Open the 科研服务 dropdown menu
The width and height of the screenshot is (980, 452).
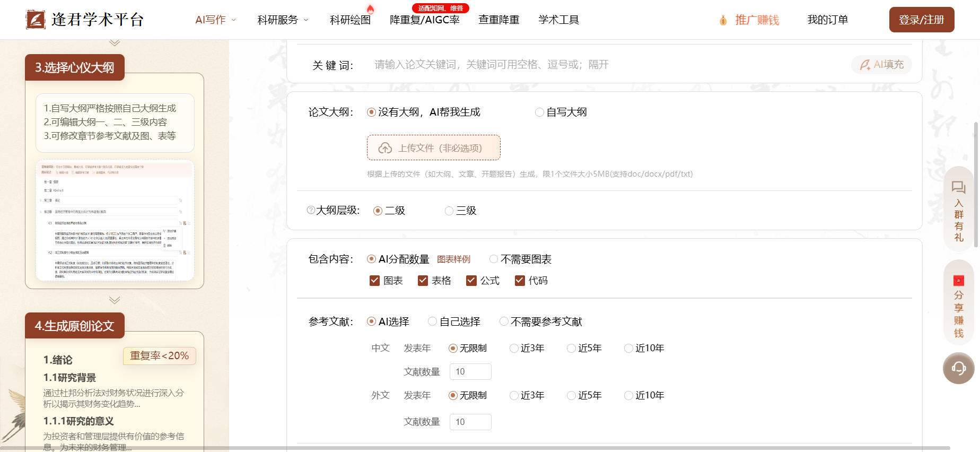click(283, 20)
